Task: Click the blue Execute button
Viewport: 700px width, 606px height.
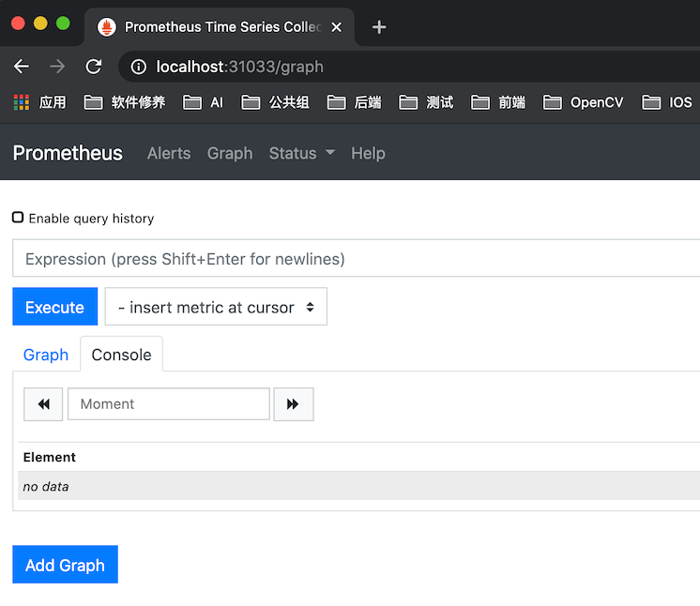Action: coord(55,307)
